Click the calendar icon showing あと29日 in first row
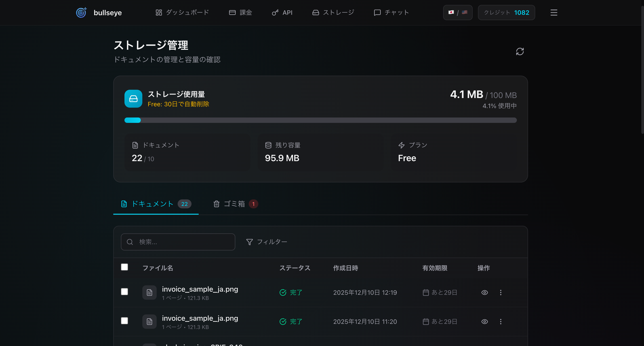Image resolution: width=644 pixels, height=346 pixels. [x=426, y=293]
